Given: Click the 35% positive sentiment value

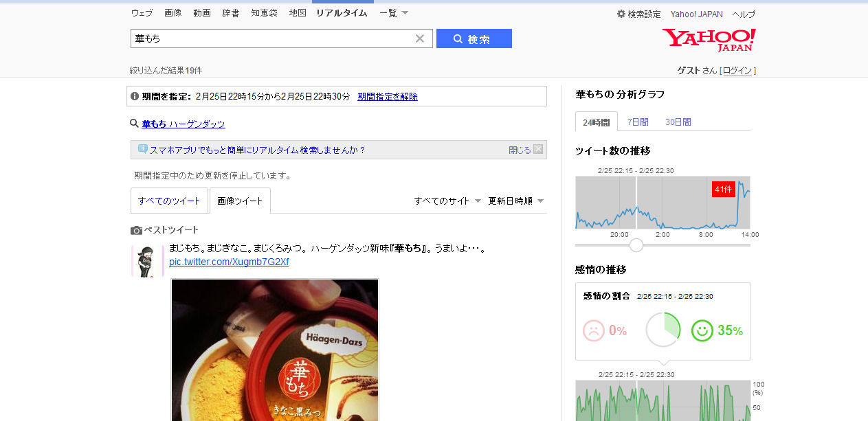Looking at the screenshot, I should click(731, 330).
